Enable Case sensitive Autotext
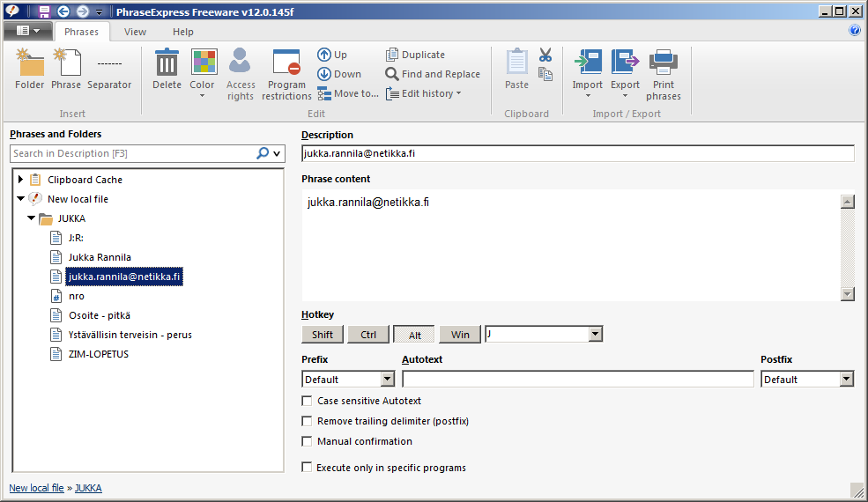Viewport: 868px width, 502px height. click(307, 401)
